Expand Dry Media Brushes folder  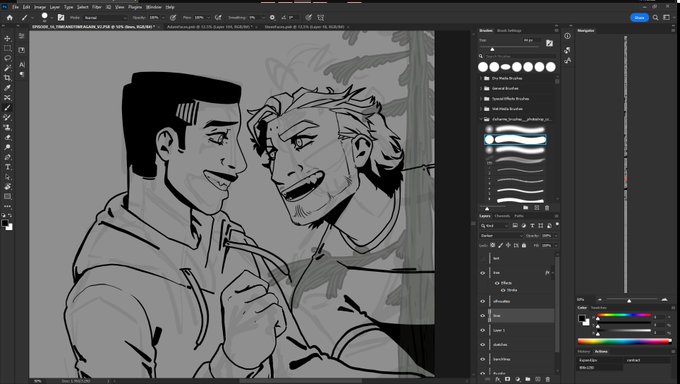click(x=481, y=79)
